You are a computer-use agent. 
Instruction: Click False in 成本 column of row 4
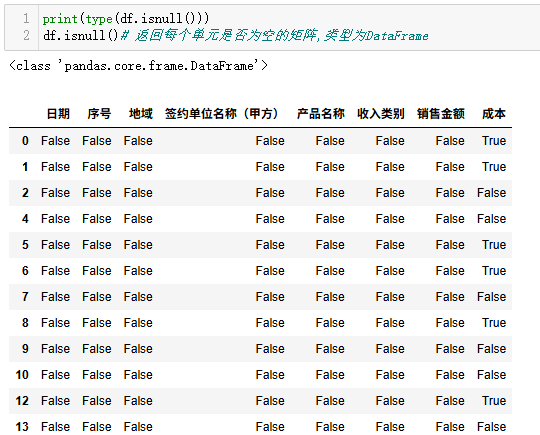click(x=491, y=219)
